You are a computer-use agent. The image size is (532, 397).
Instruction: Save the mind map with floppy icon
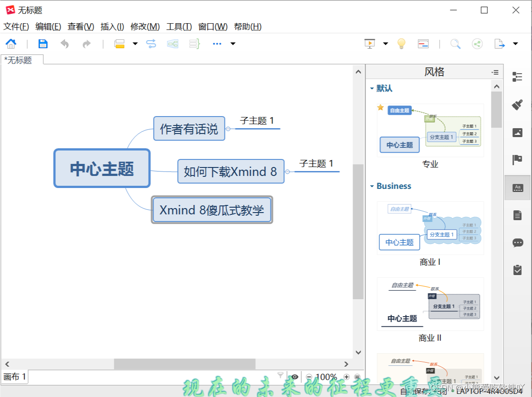pyautogui.click(x=43, y=43)
